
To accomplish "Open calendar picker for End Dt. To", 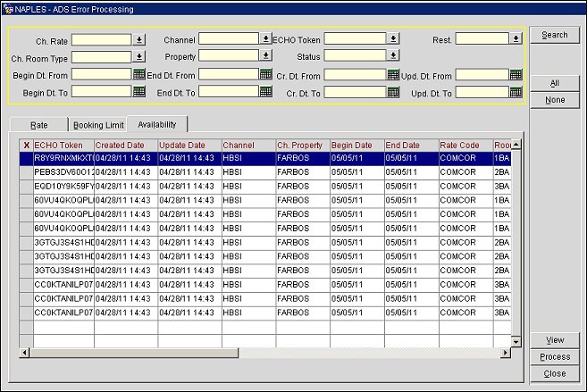I will pos(265,92).
